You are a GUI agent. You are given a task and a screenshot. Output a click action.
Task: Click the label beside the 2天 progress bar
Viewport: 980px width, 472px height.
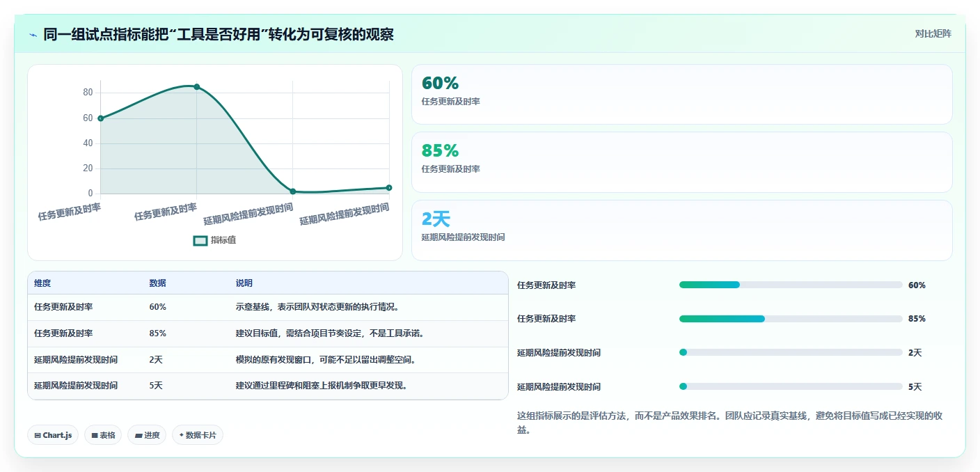[559, 353]
